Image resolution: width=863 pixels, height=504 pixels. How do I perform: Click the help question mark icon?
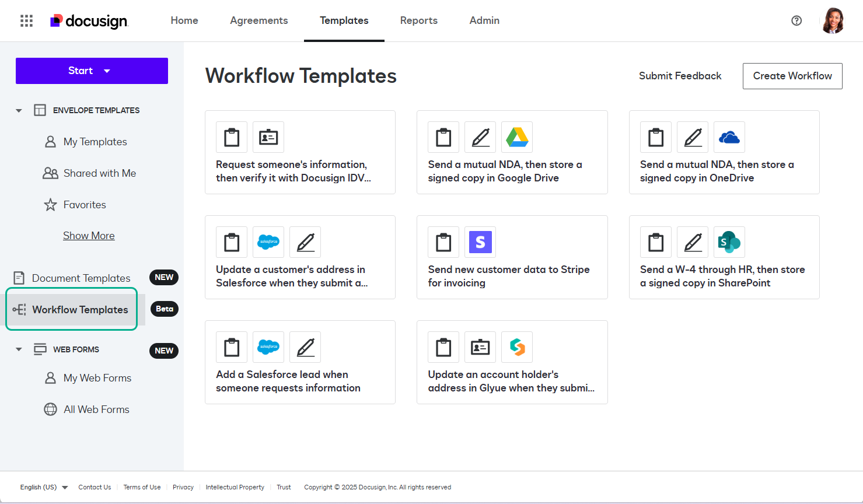tap(796, 20)
